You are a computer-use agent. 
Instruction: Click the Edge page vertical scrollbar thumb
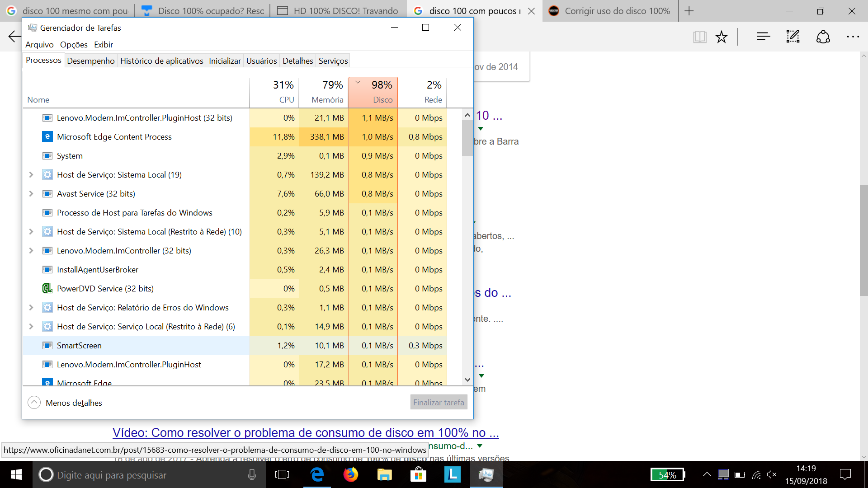tap(864, 240)
